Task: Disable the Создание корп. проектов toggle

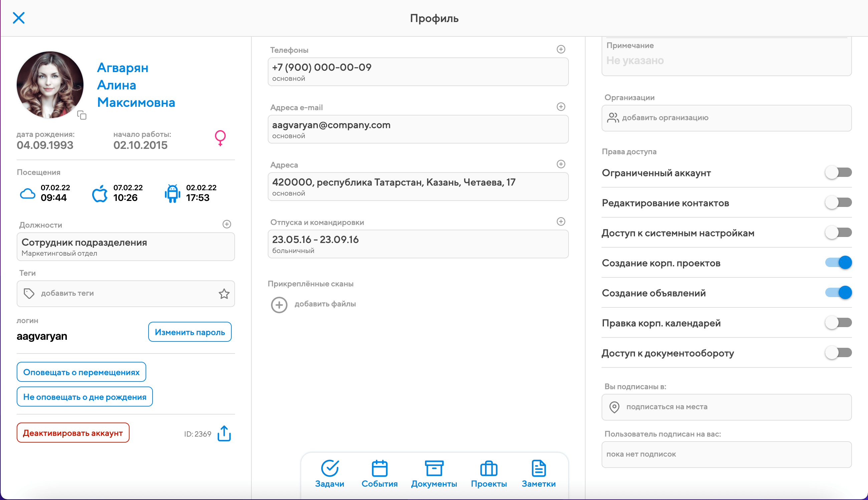Action: click(838, 263)
